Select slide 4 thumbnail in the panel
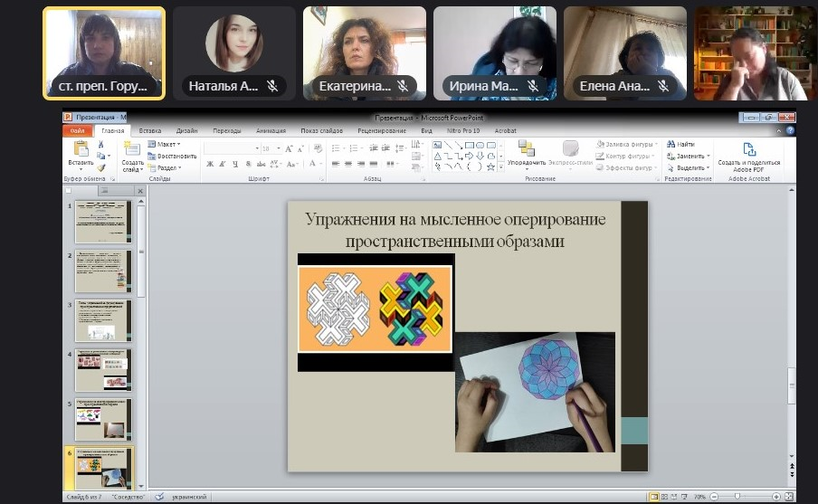The image size is (818, 504). (103, 370)
